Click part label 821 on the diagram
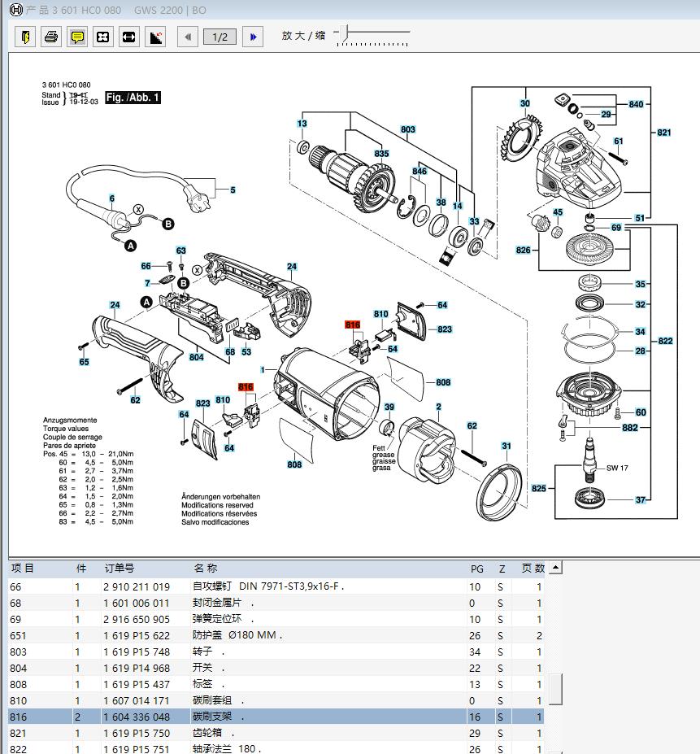 tap(664, 133)
